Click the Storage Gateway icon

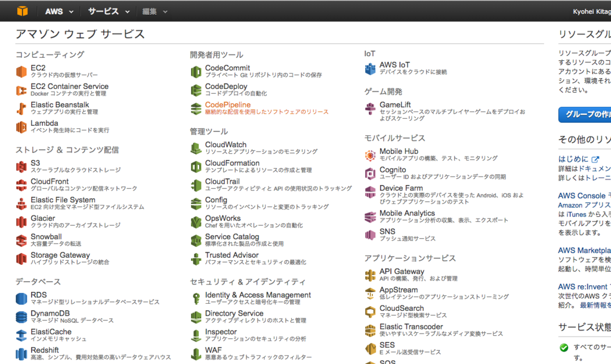click(21, 259)
